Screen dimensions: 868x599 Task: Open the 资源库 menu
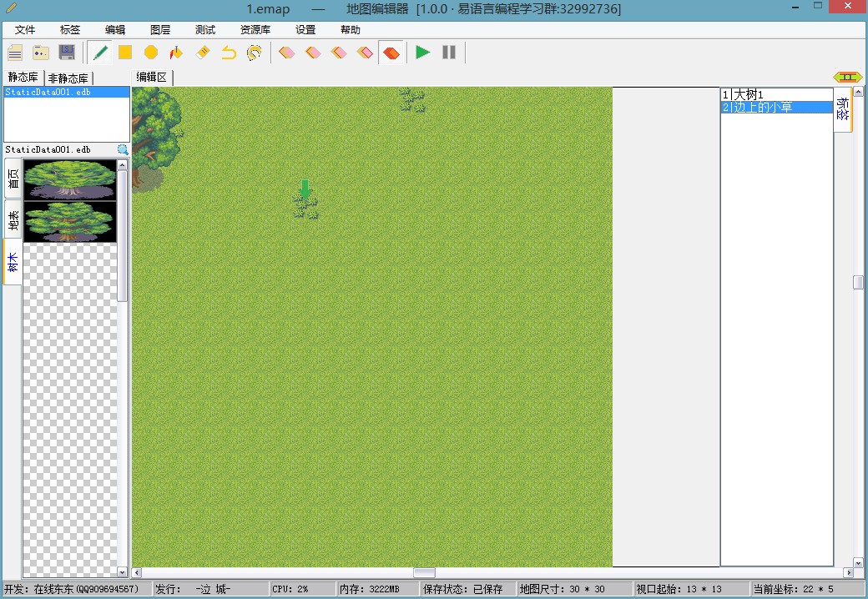click(x=255, y=30)
